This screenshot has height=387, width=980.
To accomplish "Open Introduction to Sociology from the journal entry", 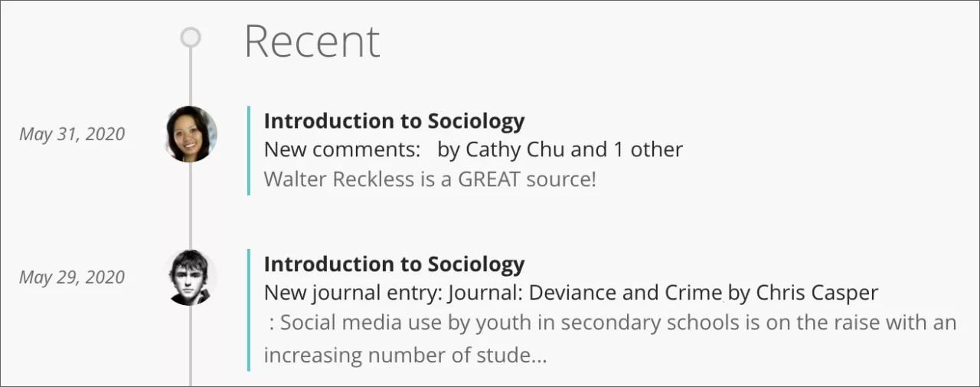I will pos(394,264).
